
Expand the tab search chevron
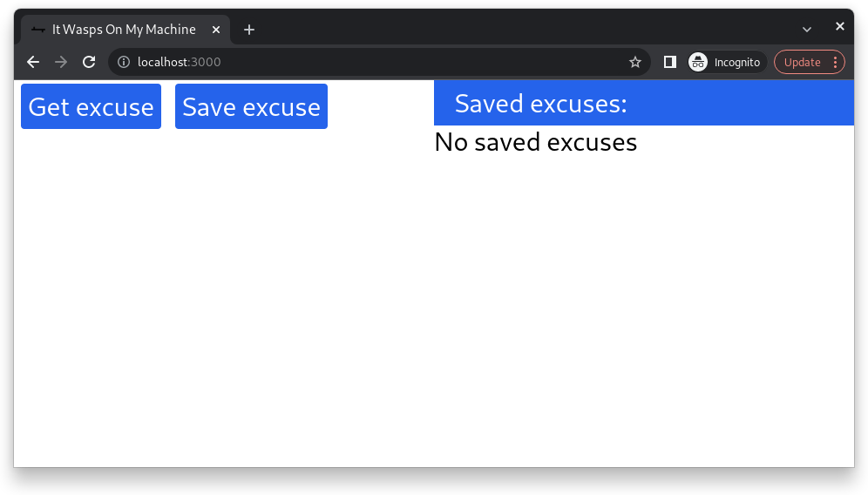[x=807, y=30]
